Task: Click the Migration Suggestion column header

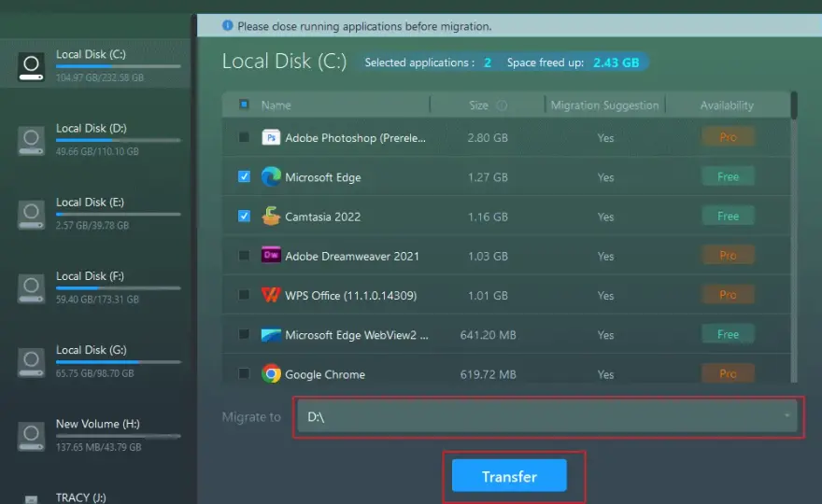Action: (x=604, y=105)
